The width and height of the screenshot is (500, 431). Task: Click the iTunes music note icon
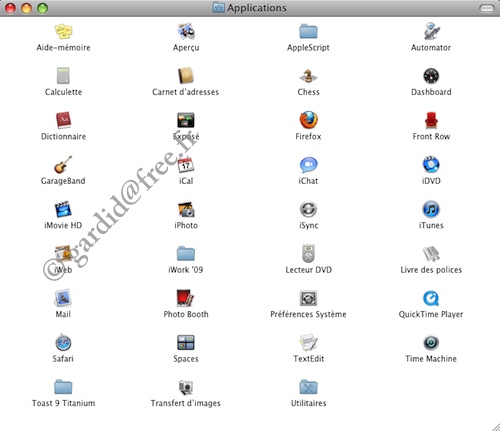[x=431, y=209]
